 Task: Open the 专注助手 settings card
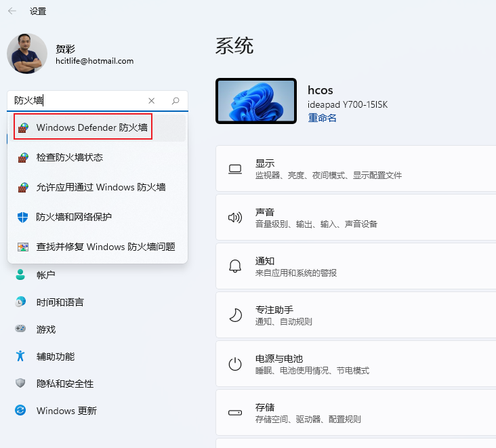click(356, 315)
